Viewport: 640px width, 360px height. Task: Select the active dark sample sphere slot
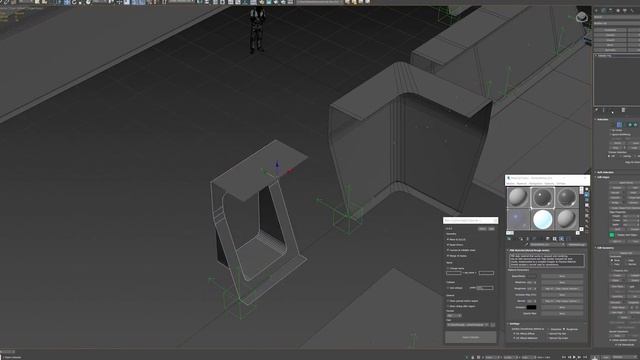543,198
